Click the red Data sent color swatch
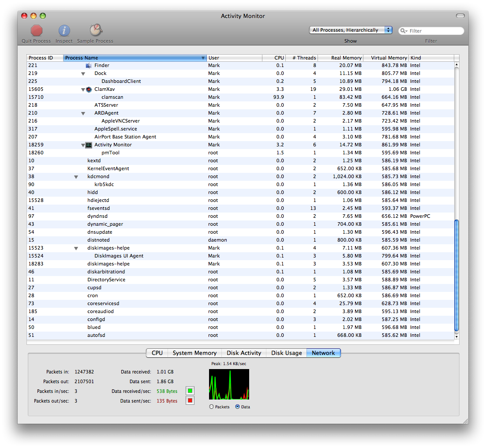This screenshot has height=448, width=486. click(190, 400)
